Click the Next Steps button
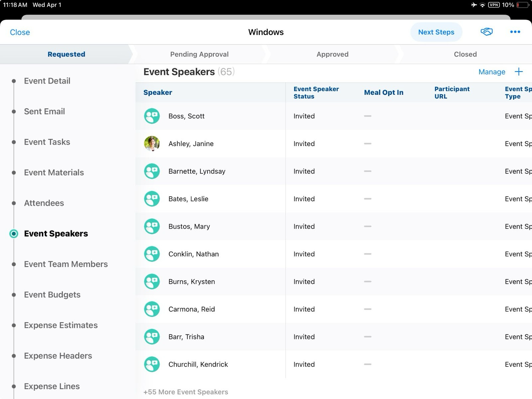 coord(436,32)
